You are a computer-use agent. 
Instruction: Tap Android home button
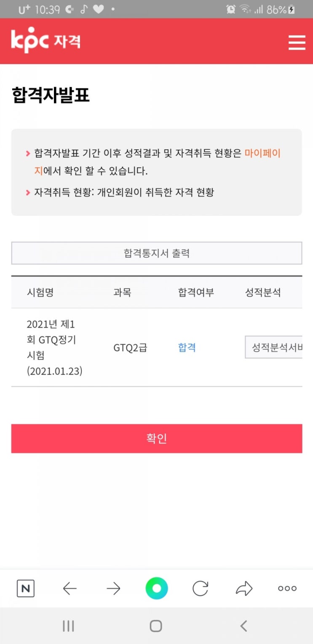[x=156, y=626]
